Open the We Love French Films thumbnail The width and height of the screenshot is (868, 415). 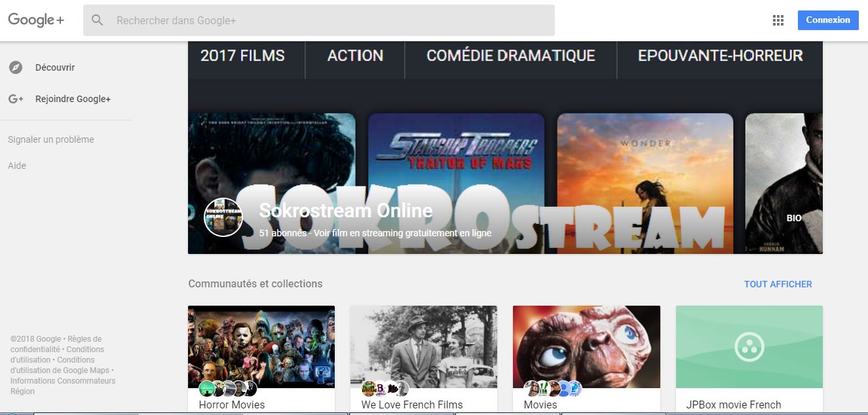coord(424,347)
